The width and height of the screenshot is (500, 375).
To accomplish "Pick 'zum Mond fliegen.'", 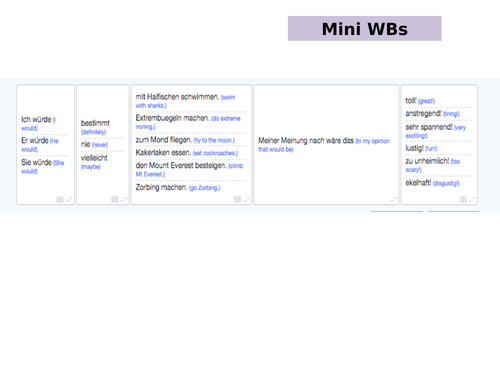I will click(x=164, y=140).
